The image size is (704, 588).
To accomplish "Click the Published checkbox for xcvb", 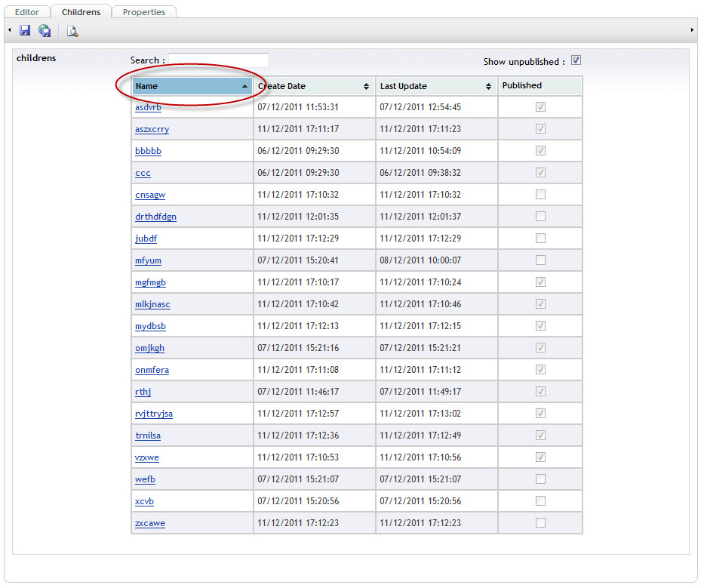I will point(540,501).
